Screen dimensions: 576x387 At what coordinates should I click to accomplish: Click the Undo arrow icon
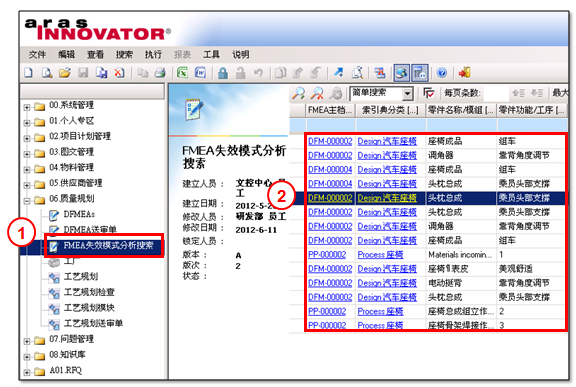258,72
